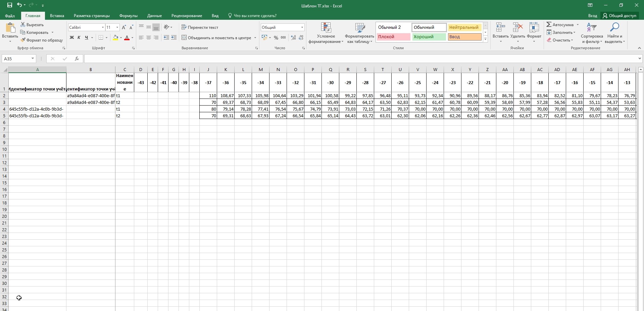644x311 pixels.
Task: Open the font size dropdown
Action: tap(117, 27)
